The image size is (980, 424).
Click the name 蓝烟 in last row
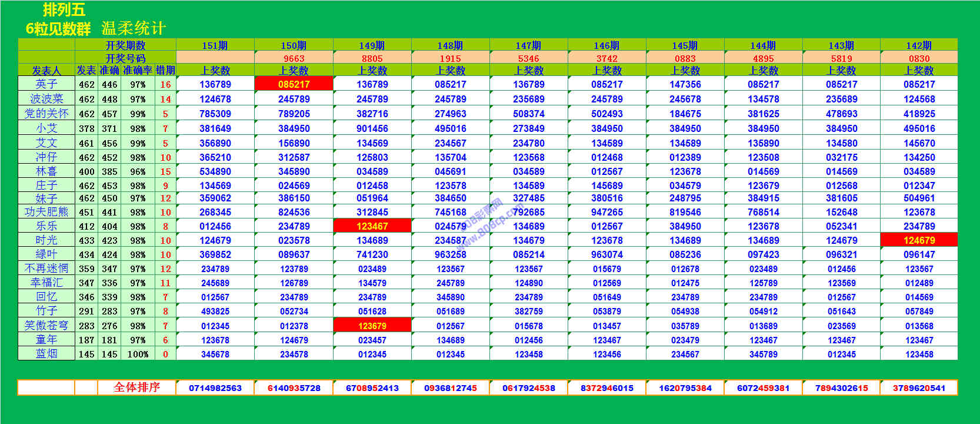pos(46,354)
